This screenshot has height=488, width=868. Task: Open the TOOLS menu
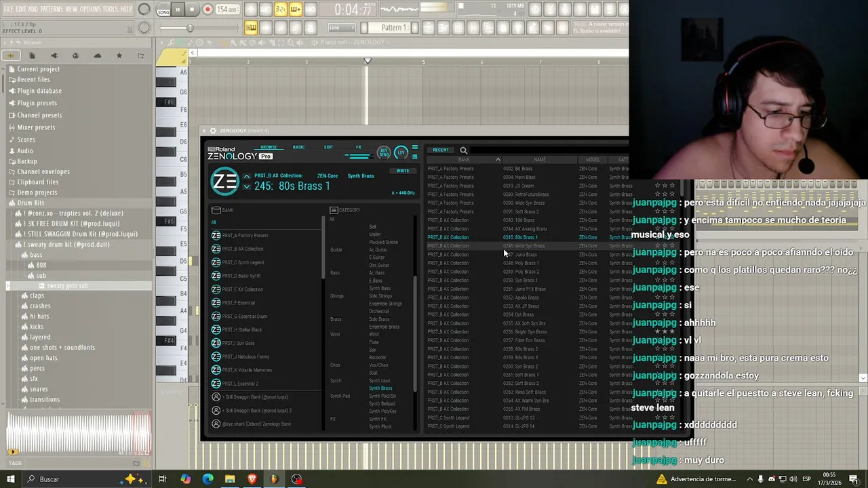pos(110,9)
